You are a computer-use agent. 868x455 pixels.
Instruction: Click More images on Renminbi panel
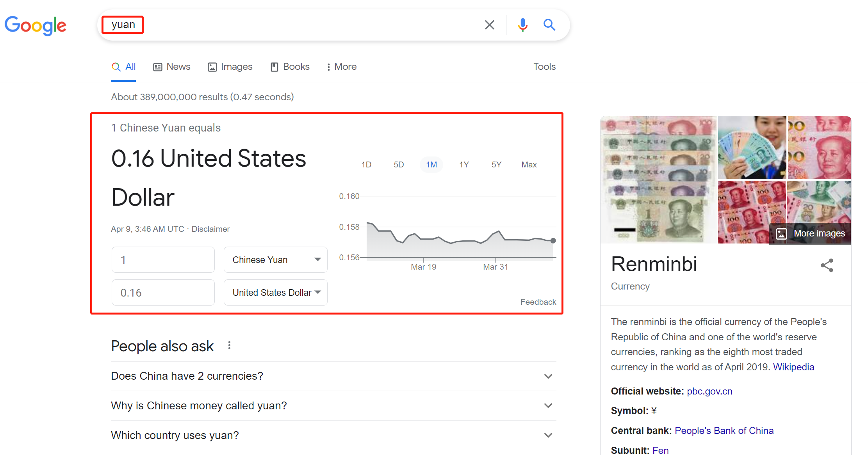[x=810, y=234]
